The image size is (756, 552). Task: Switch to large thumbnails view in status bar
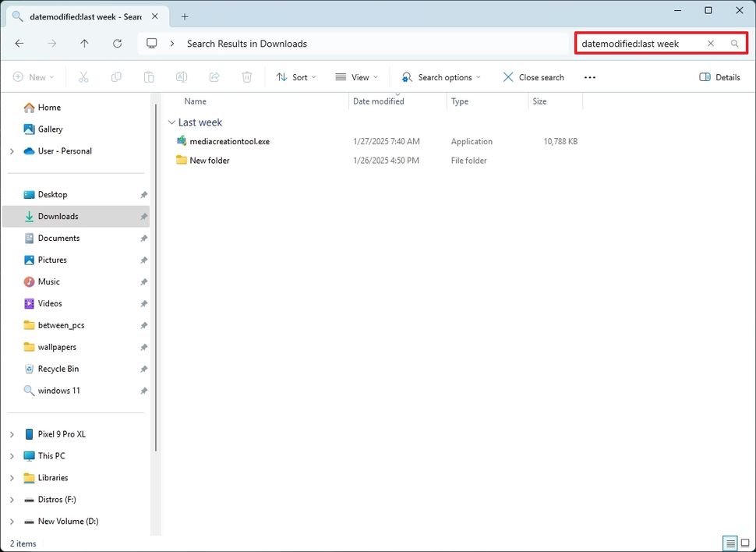pos(746,543)
